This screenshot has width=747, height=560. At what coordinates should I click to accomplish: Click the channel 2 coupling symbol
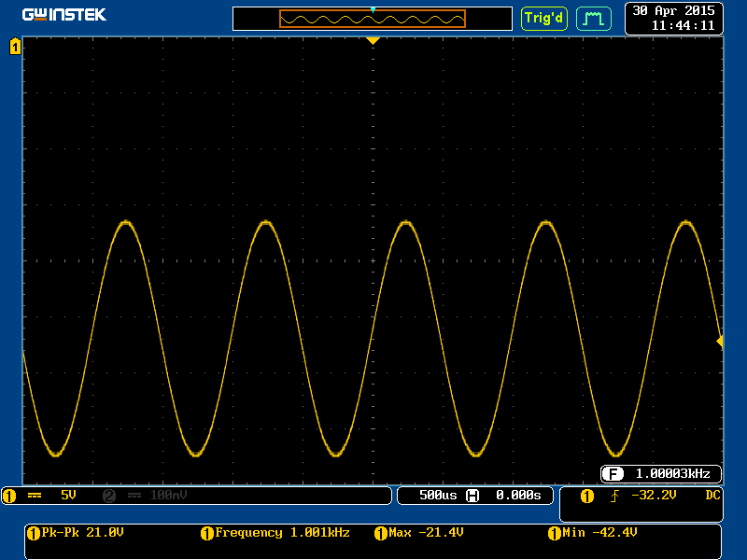coord(134,496)
